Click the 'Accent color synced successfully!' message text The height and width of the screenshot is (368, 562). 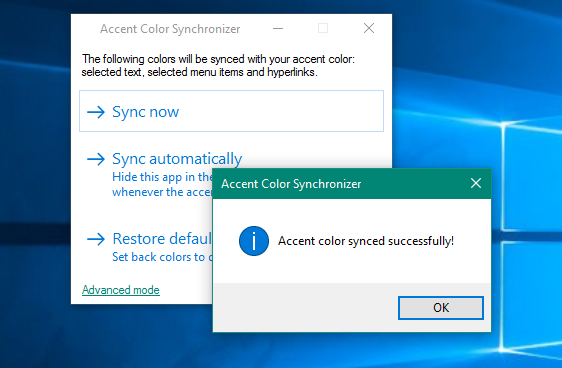[366, 241]
